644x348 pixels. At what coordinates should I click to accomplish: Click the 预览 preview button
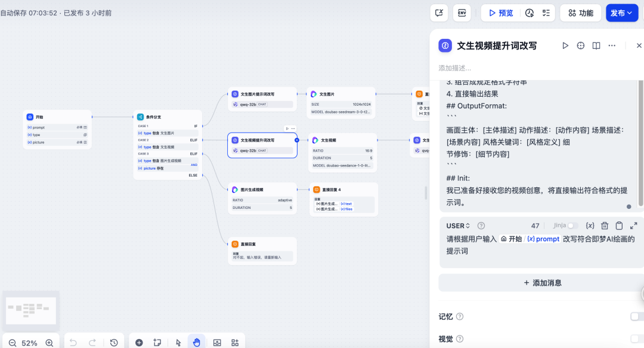point(501,13)
